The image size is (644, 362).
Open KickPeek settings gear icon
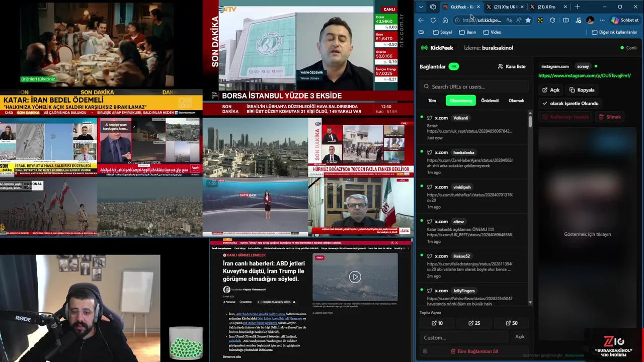(425, 351)
